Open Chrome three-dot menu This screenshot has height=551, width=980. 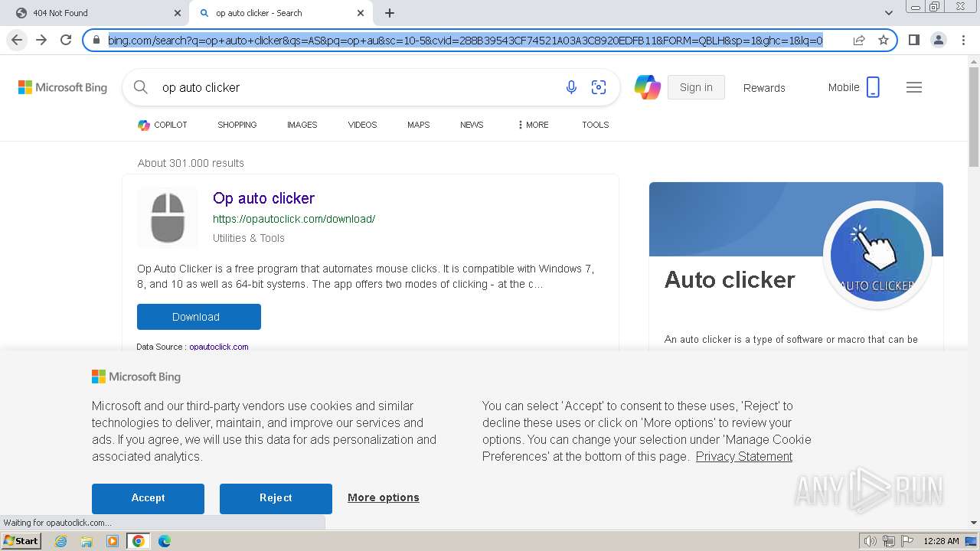pos(962,40)
